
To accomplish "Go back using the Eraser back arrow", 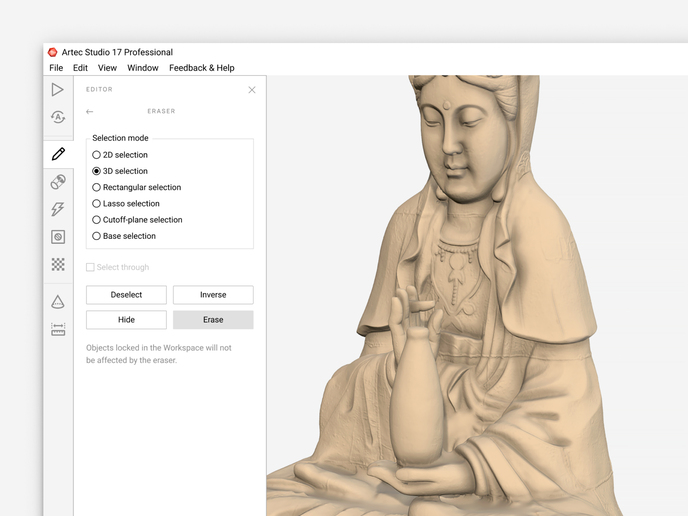I will [90, 112].
